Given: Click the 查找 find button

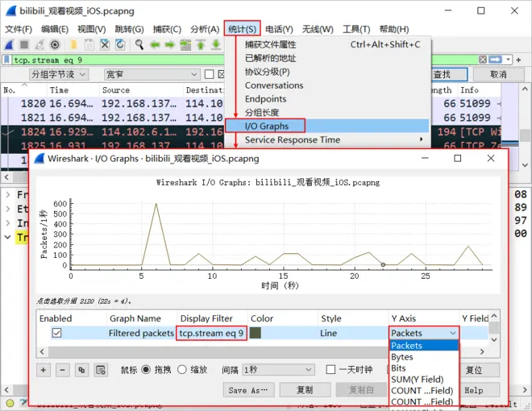Looking at the screenshot, I should [449, 74].
